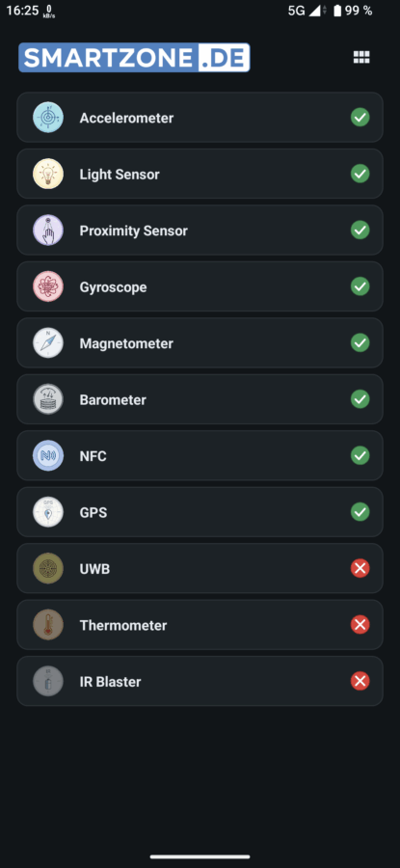Tap the green checkmark beside Accelerometer
Viewport: 400px width, 868px height.
coord(360,118)
